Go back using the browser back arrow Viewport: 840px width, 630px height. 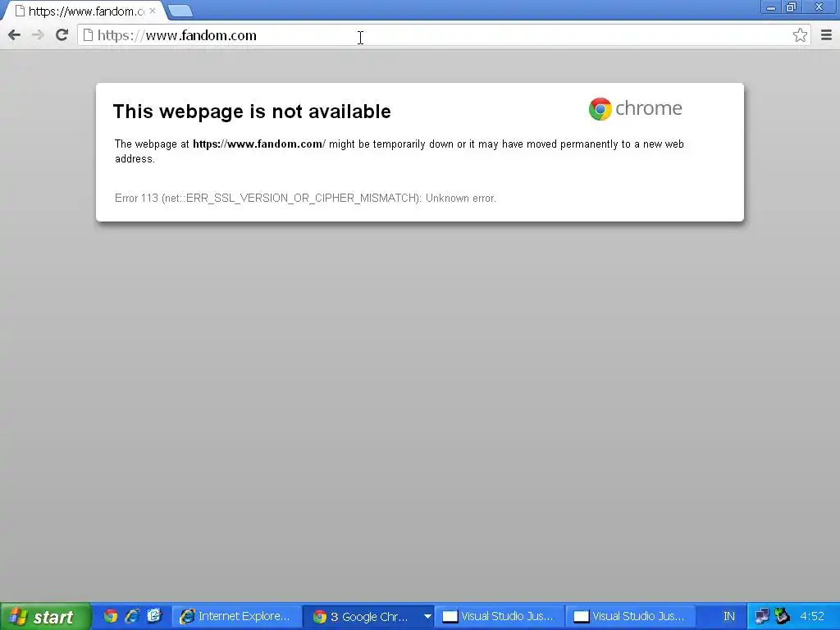click(x=15, y=35)
